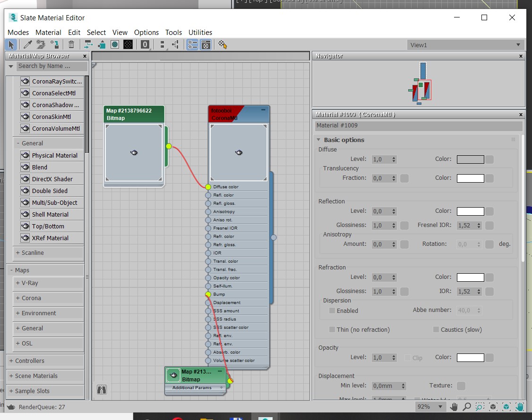Toggle Show Shaded Material in Viewport

click(115, 44)
